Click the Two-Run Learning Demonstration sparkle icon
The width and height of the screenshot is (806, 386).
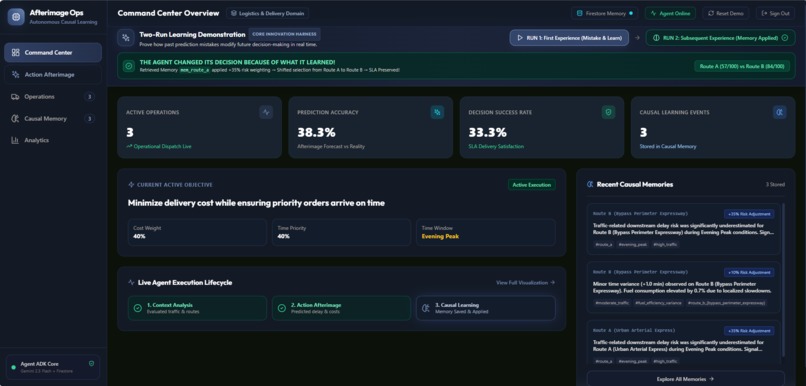[125, 38]
